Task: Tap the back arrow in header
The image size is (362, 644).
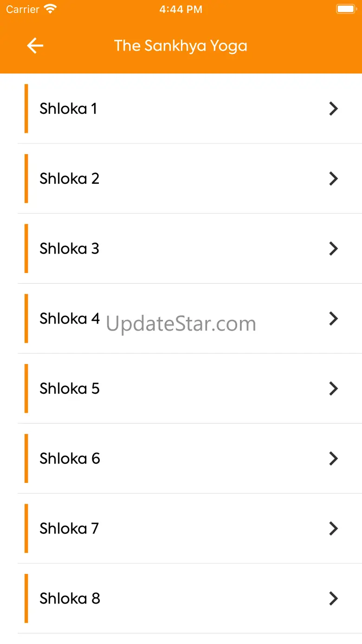Action: (35, 46)
